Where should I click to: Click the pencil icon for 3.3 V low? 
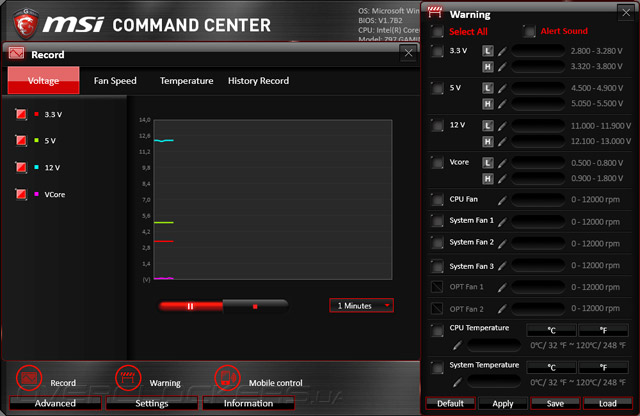502,51
